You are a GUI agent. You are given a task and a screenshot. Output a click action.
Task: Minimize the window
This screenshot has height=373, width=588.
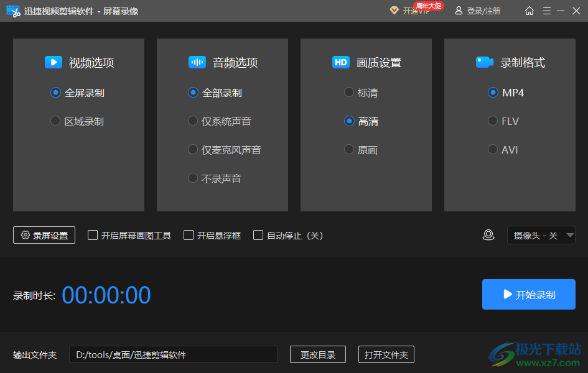click(x=561, y=11)
